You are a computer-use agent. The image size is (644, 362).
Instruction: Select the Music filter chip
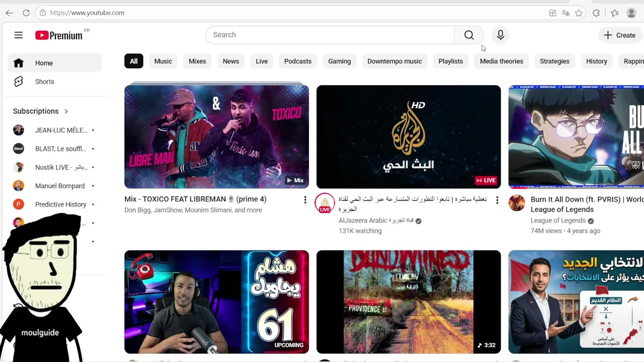pyautogui.click(x=163, y=61)
